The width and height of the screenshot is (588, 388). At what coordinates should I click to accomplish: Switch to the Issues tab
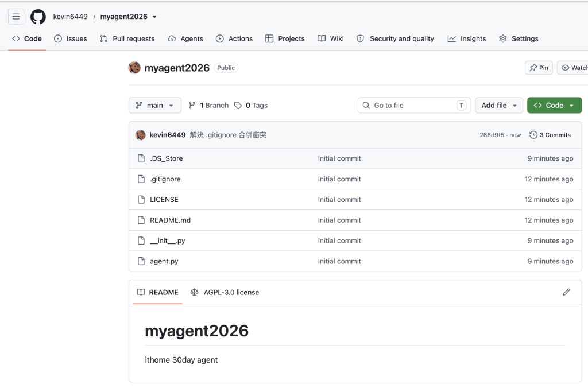coord(71,38)
